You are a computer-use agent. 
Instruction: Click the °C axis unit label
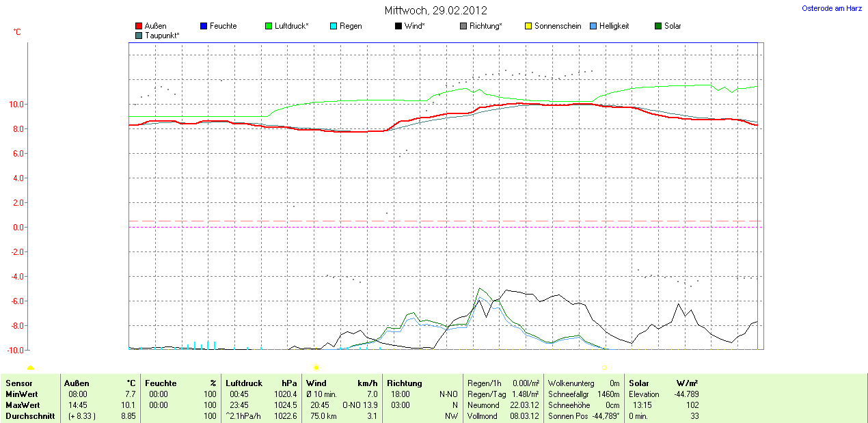pyautogui.click(x=17, y=32)
